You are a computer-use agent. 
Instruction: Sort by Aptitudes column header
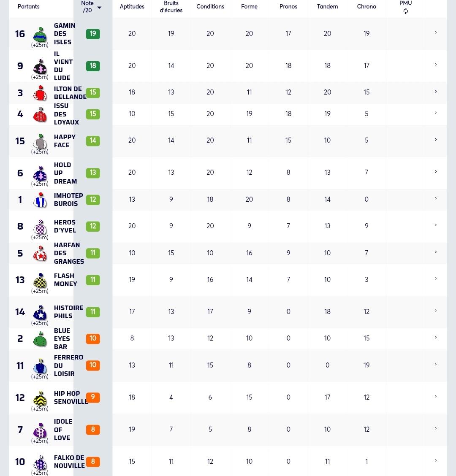[132, 6]
